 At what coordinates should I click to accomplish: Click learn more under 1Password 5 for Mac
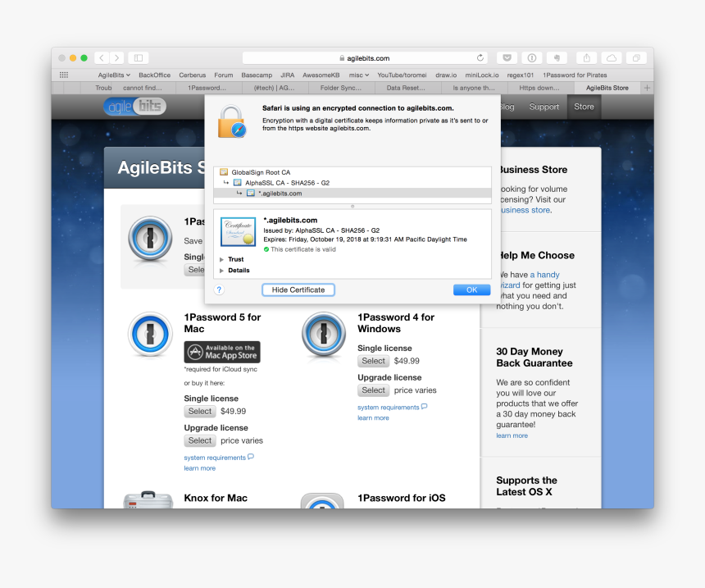point(200,468)
